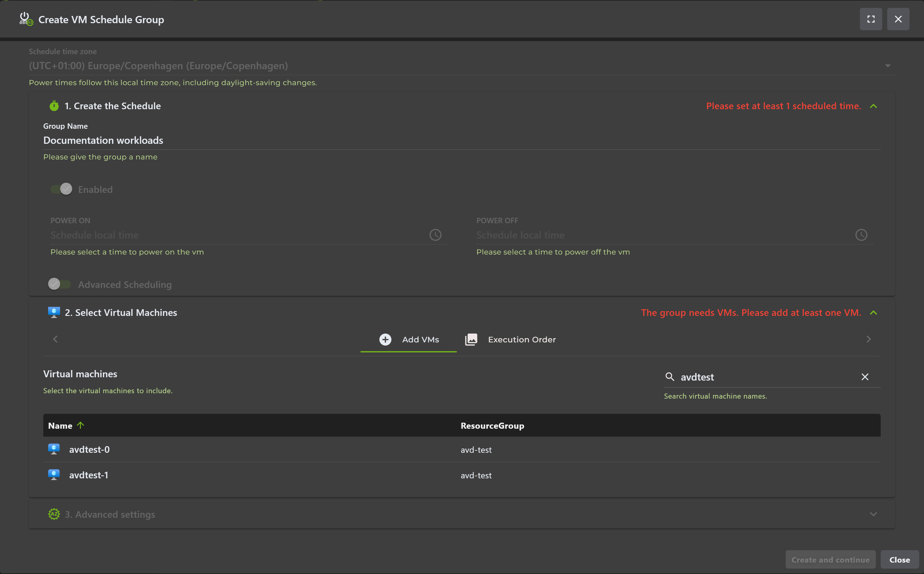The width and height of the screenshot is (924, 574).
Task: Switch to the Add VMs tab
Action: 409,339
